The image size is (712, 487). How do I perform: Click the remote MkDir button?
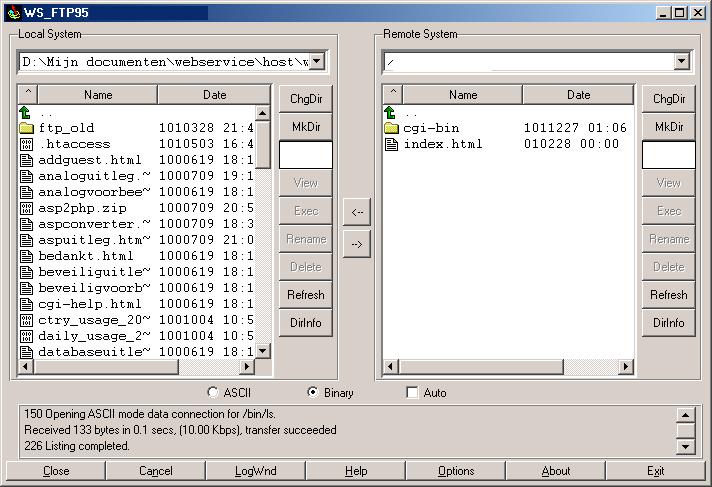[x=668, y=127]
